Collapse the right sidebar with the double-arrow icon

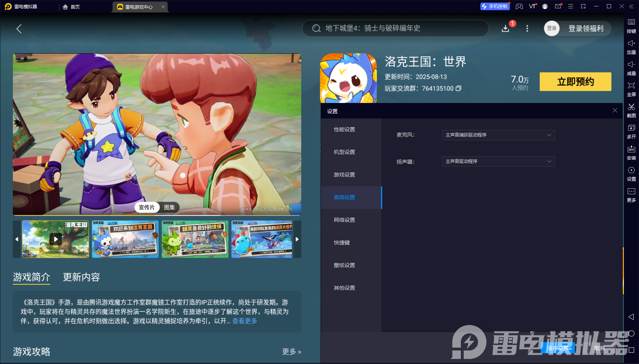(631, 6)
